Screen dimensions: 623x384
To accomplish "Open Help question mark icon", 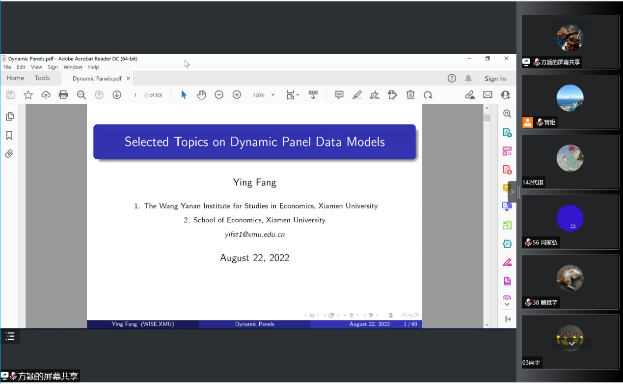I will (x=452, y=78).
